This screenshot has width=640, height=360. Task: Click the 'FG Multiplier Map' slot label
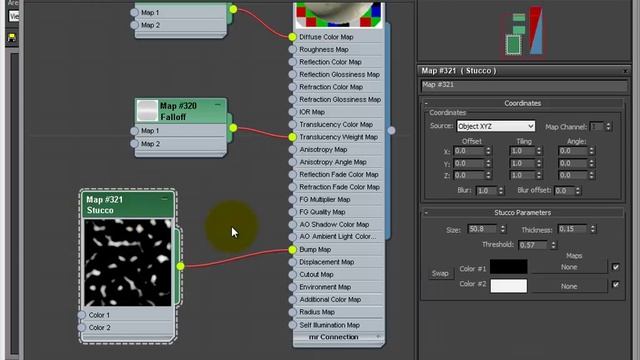click(324, 200)
